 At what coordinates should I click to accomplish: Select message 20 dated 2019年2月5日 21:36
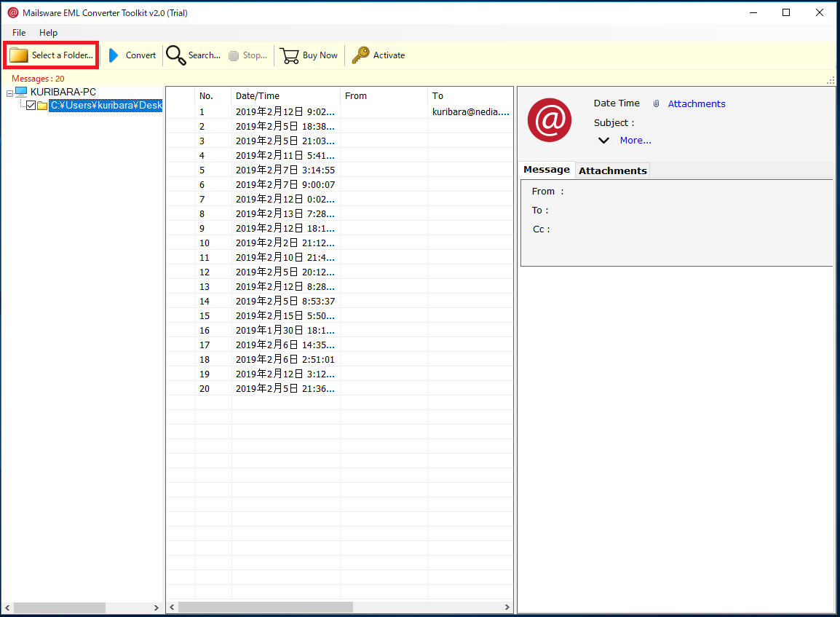tap(339, 389)
